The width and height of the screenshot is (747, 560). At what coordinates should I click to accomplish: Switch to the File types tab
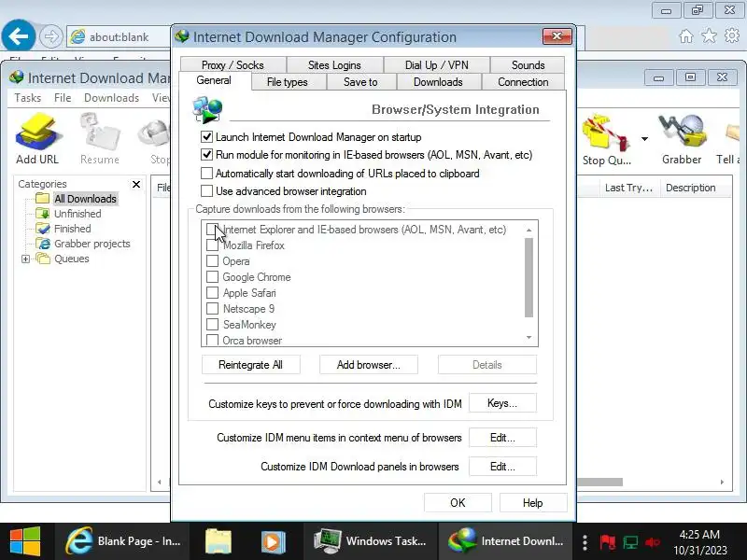pos(288,82)
